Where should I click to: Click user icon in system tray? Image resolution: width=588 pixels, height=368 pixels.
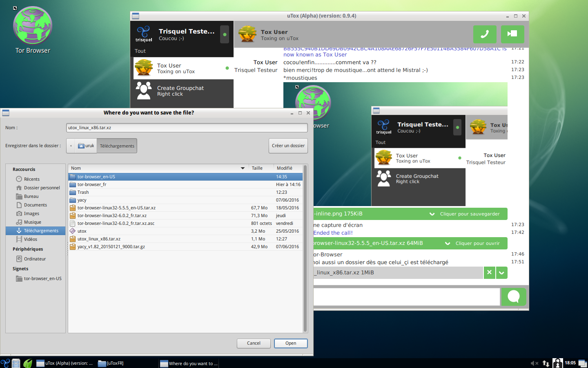pyautogui.click(x=558, y=363)
